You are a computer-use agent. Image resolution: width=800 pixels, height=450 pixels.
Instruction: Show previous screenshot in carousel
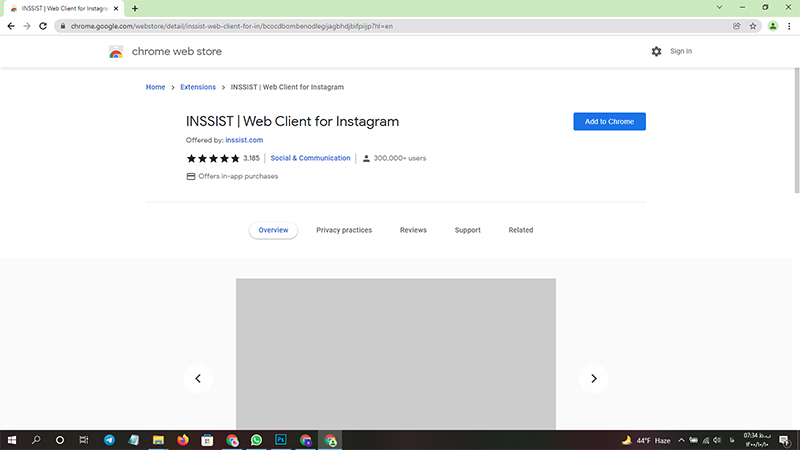tap(198, 378)
